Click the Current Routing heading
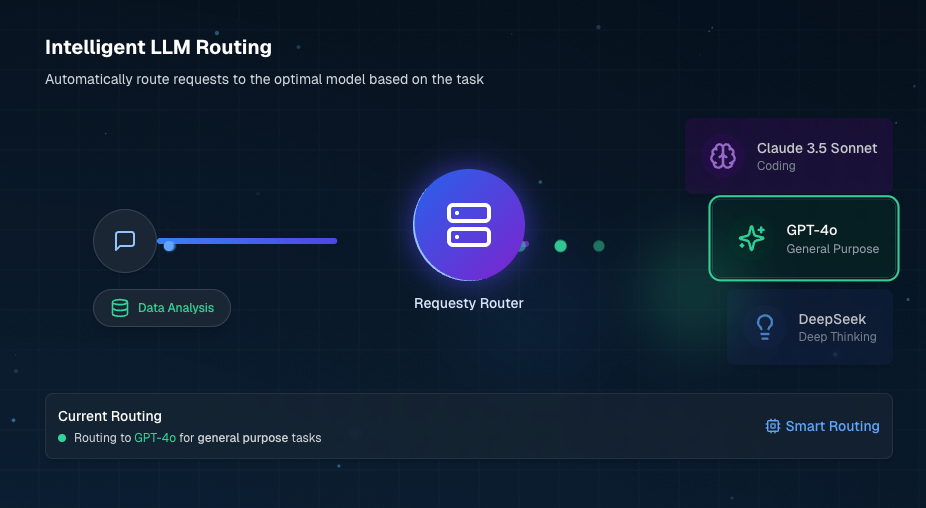Viewport: 926px width, 508px height. (110, 416)
